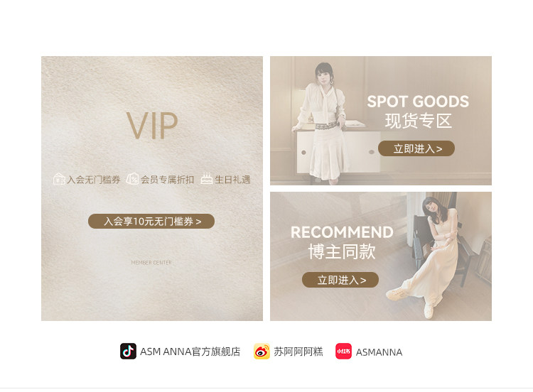The image size is (533, 392).
Task: Open the 苏阿阿阿糕 Weibo link
Action: 298,352
